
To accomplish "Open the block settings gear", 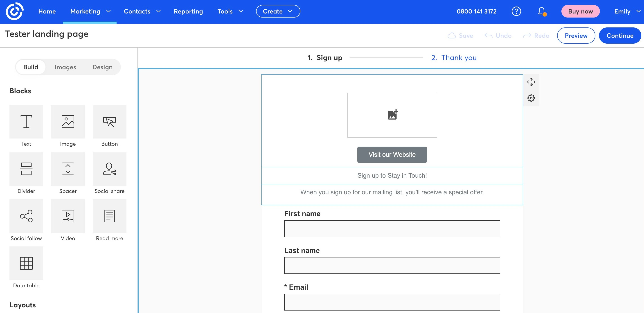I will tap(531, 98).
